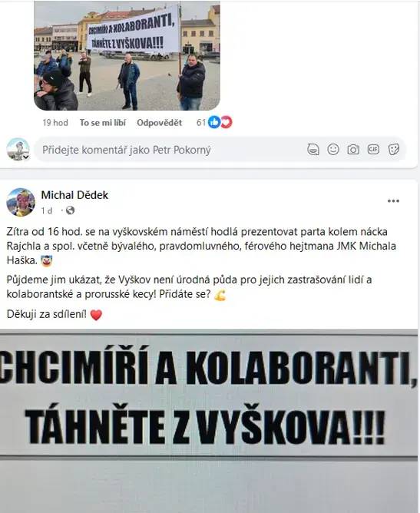Image resolution: width=420 pixels, height=513 pixels.
Task: Open the avatar sticker picker icon
Action: coord(313,150)
